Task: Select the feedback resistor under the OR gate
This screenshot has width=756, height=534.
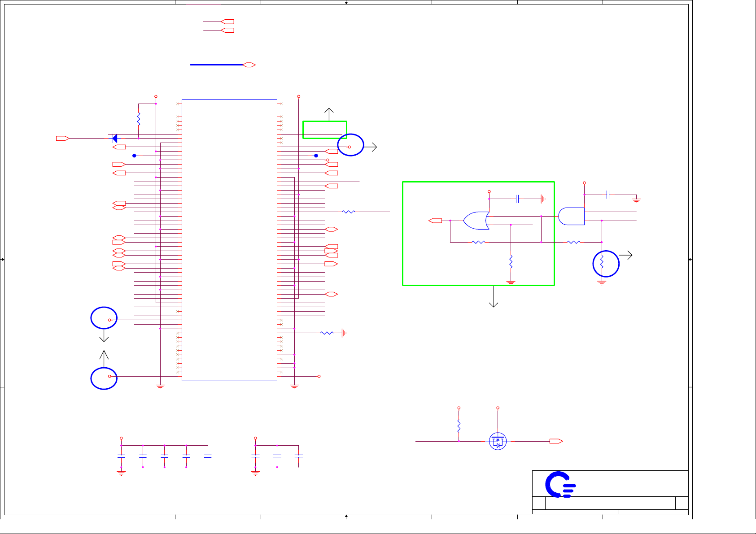Action: (479, 242)
